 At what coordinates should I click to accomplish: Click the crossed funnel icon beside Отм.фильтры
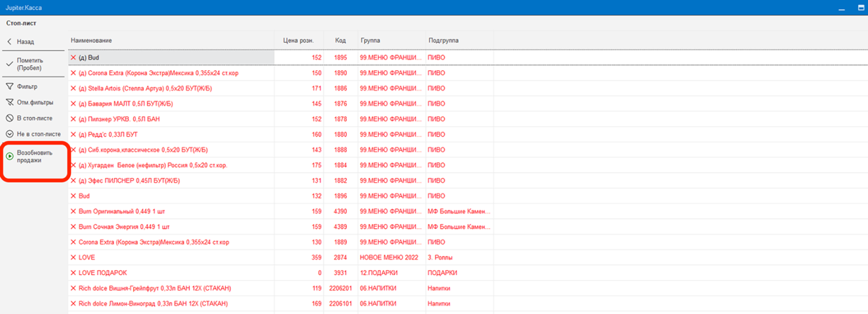pyautogui.click(x=10, y=102)
